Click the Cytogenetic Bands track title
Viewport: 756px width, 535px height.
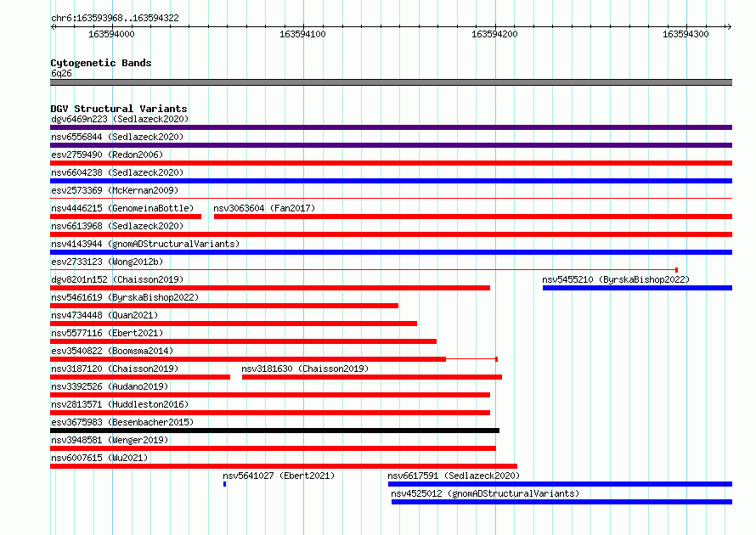(x=101, y=63)
